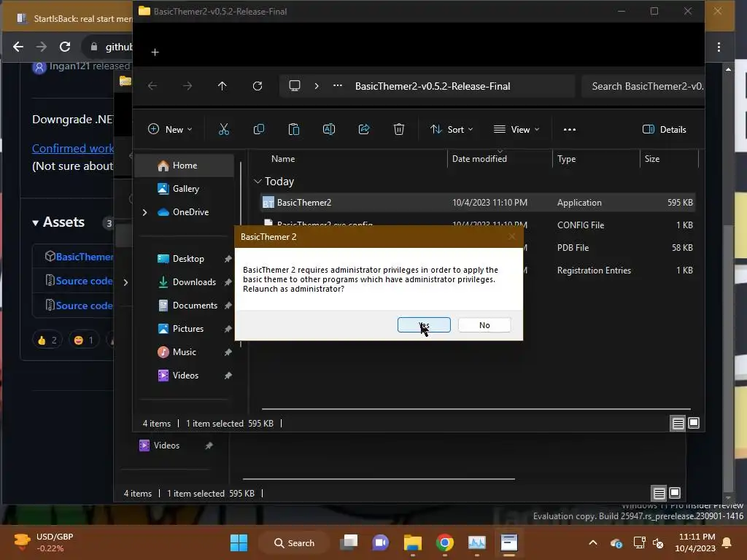Open notification bell in taskbar
The image size is (747, 560).
click(727, 542)
